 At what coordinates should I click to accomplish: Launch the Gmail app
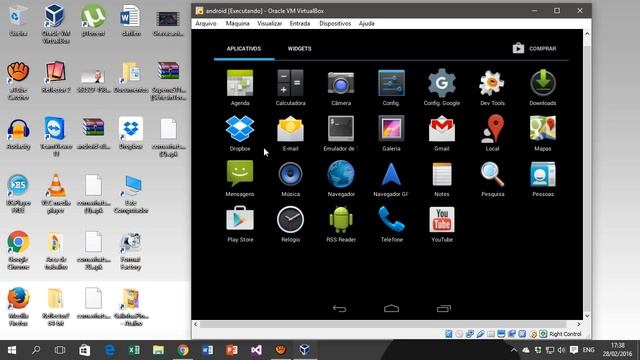(442, 133)
